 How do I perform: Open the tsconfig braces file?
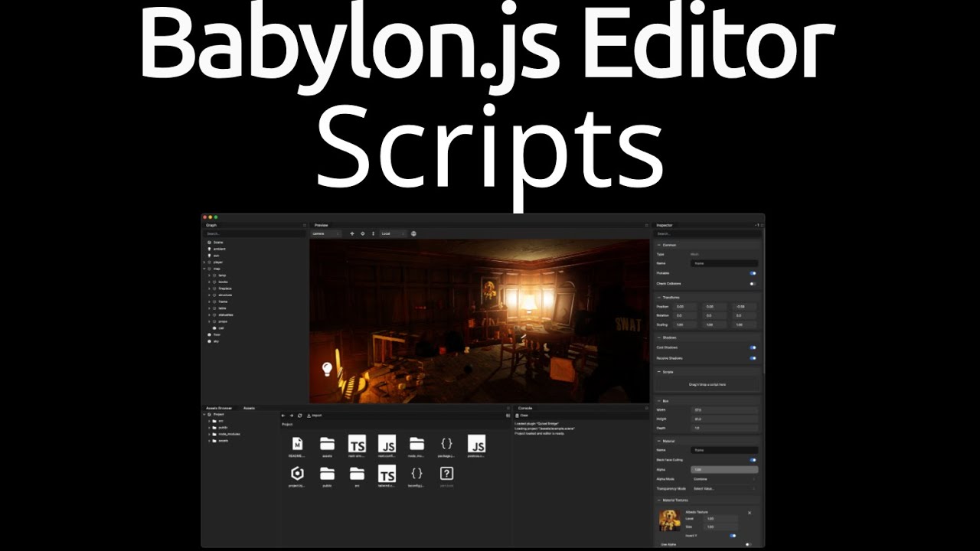(416, 474)
